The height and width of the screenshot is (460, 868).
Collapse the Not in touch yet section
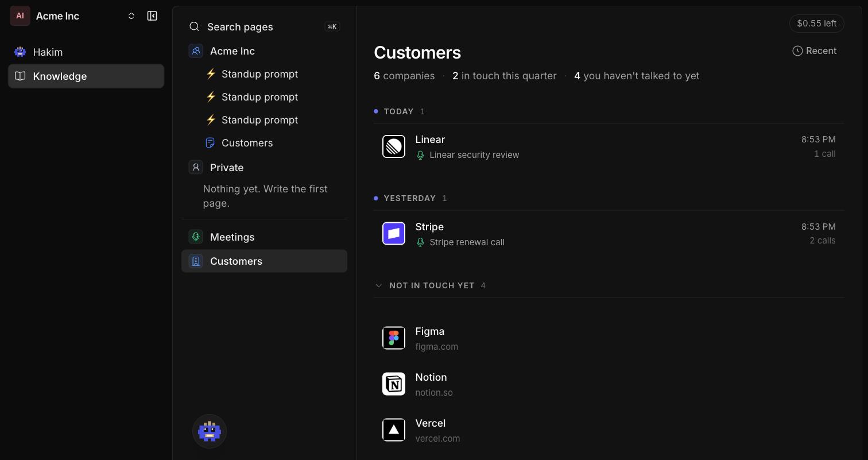tap(378, 285)
